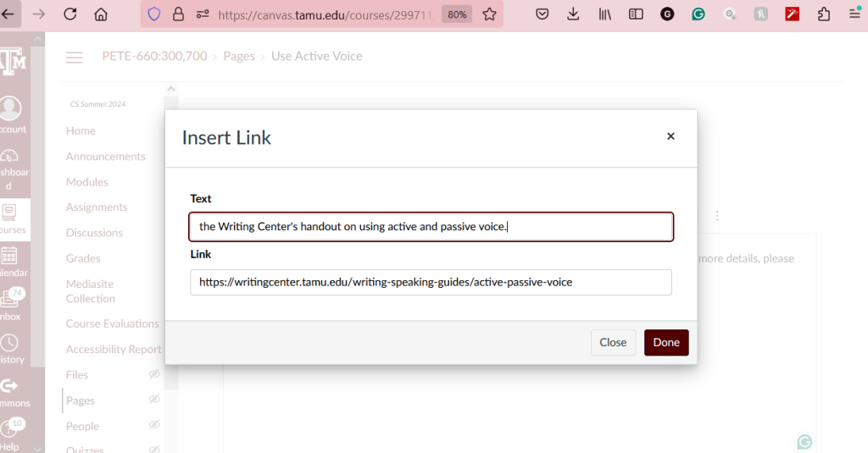The image size is (868, 453).
Task: Open Assignments in course menu
Action: tap(97, 207)
